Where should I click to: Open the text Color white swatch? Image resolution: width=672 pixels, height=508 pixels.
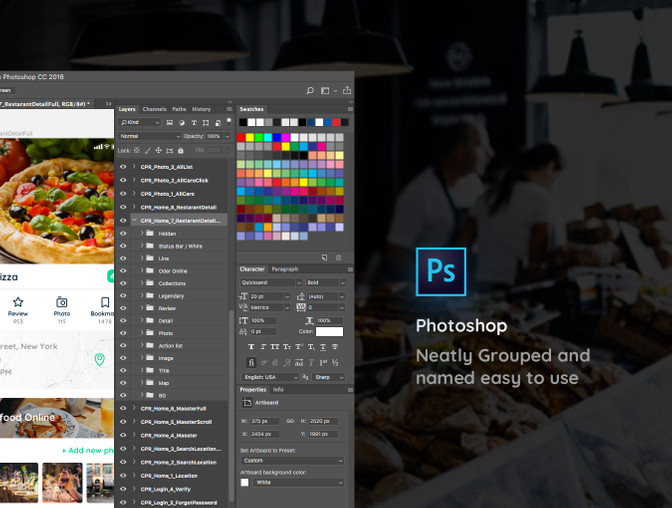329,331
